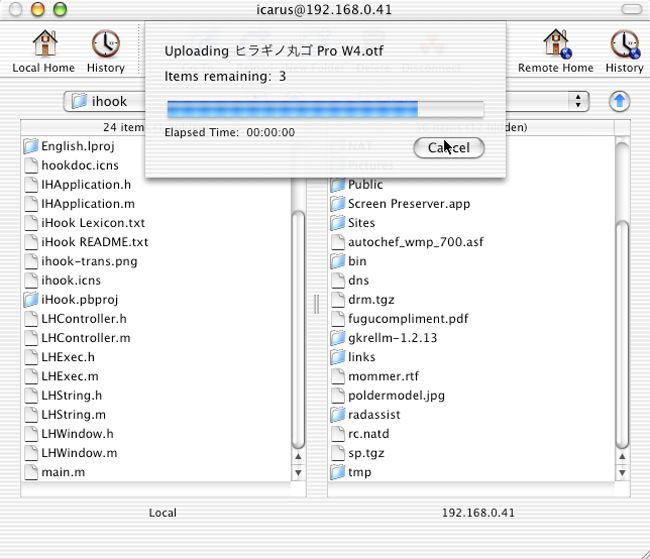
Task: Select the rc.natd file icon
Action: [338, 433]
